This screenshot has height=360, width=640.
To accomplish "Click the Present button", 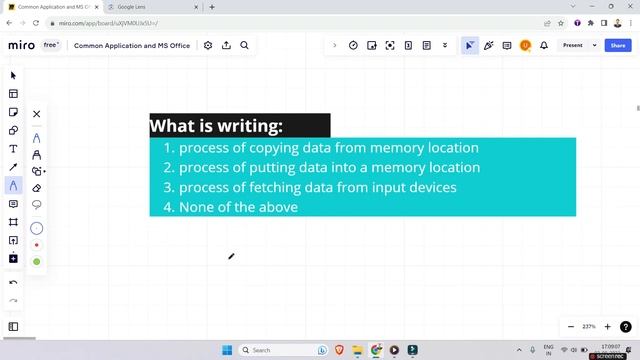I will (573, 45).
